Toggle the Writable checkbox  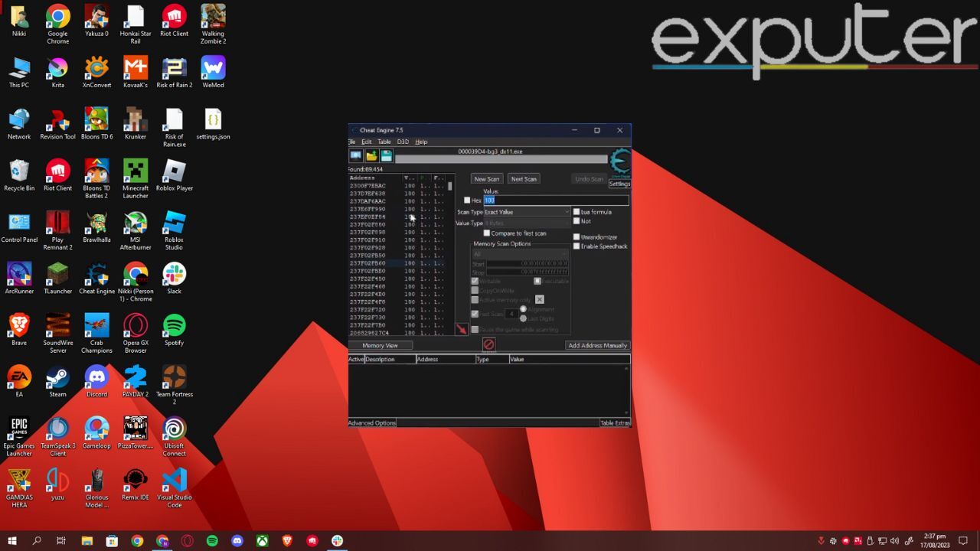coord(475,282)
